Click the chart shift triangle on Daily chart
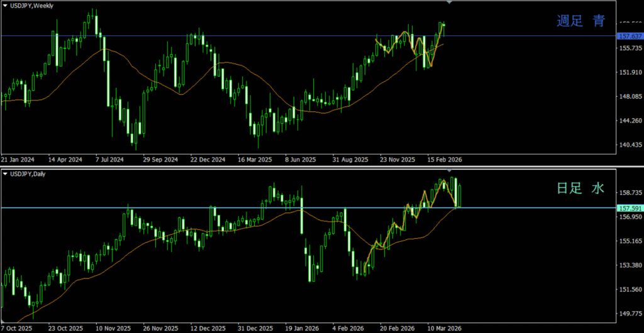644x333 pixels. (x=448, y=170)
